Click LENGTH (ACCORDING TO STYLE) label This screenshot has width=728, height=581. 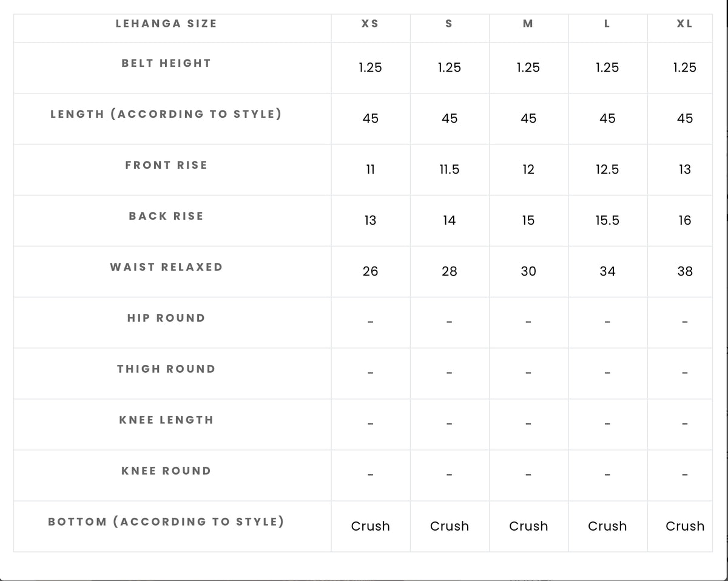[x=166, y=114]
